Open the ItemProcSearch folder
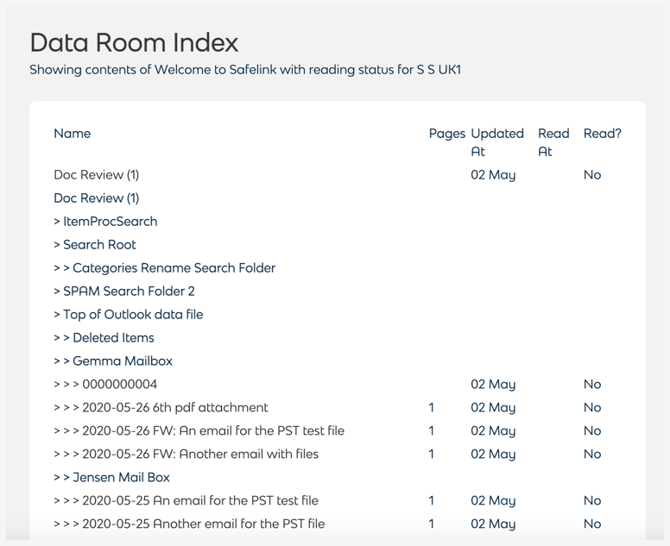The height and width of the screenshot is (546, 670). [x=110, y=221]
